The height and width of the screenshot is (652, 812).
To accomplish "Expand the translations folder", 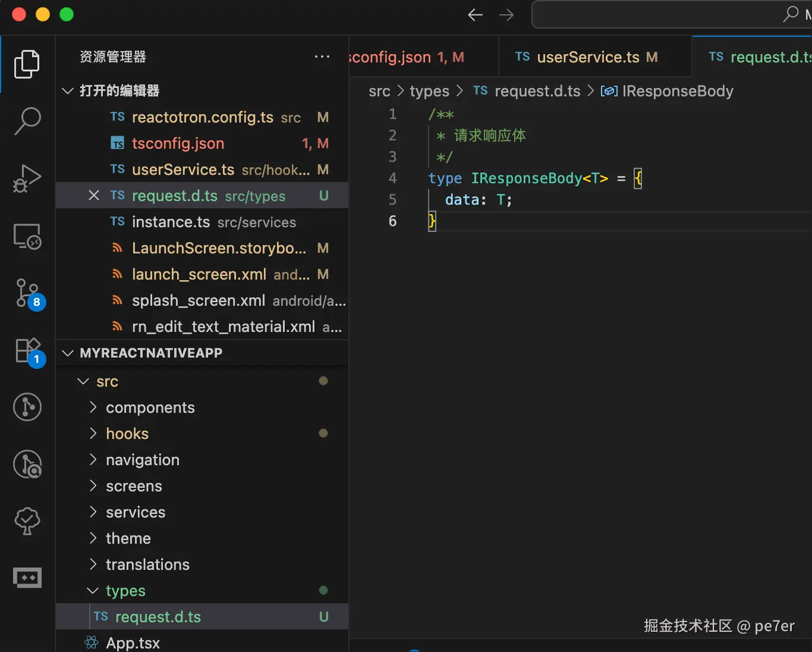I will pos(93,564).
